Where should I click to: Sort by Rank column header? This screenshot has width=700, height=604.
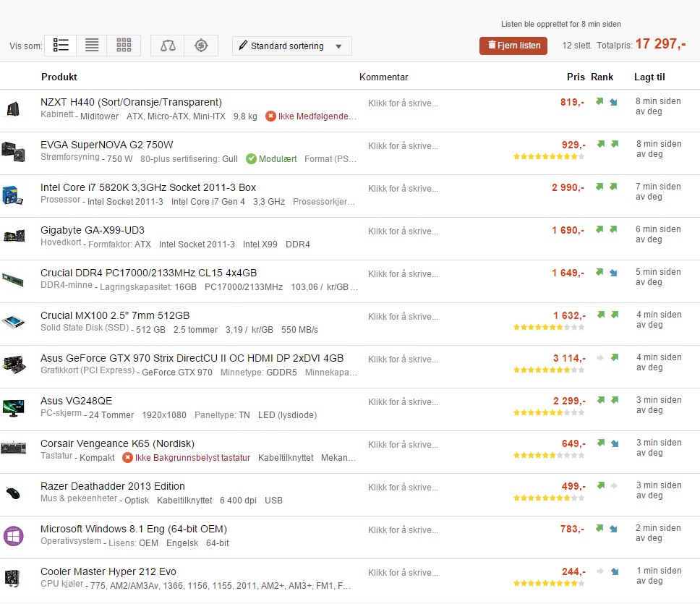[602, 77]
